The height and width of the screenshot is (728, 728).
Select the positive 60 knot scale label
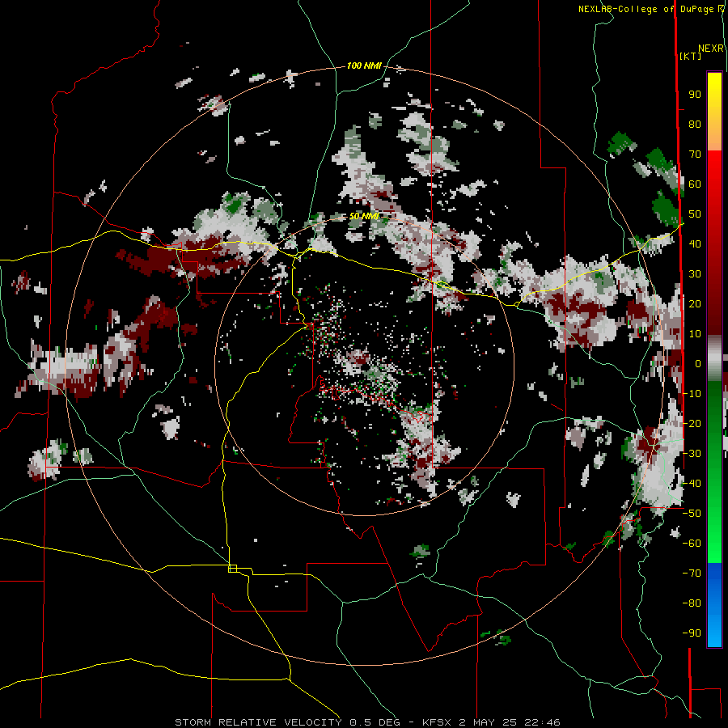pyautogui.click(x=695, y=184)
